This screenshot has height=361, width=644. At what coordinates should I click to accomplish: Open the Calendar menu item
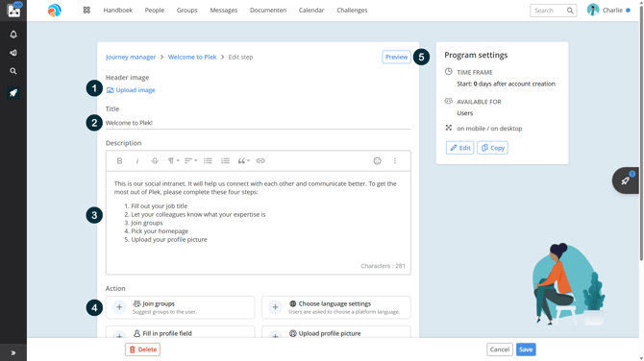311,11
